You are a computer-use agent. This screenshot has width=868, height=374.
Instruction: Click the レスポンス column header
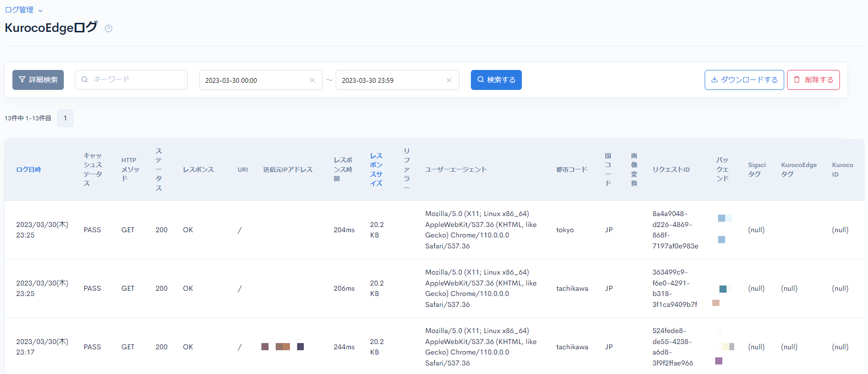[198, 169]
